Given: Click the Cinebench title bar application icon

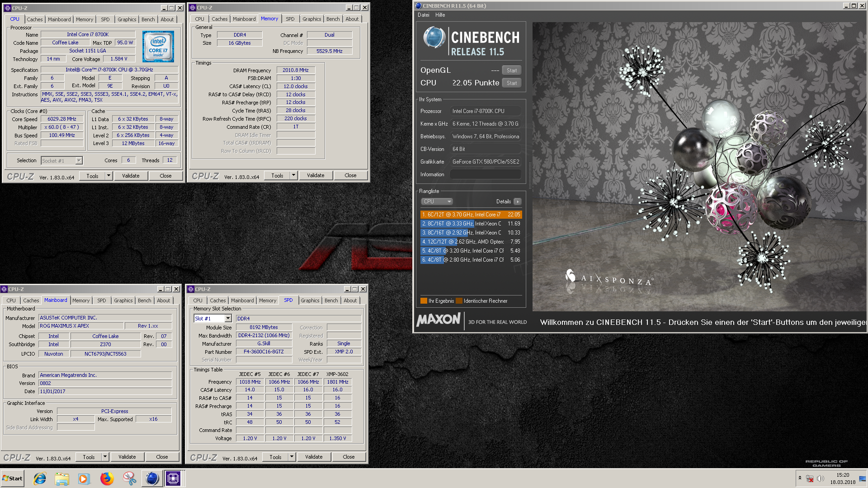Looking at the screenshot, I should tap(419, 6).
